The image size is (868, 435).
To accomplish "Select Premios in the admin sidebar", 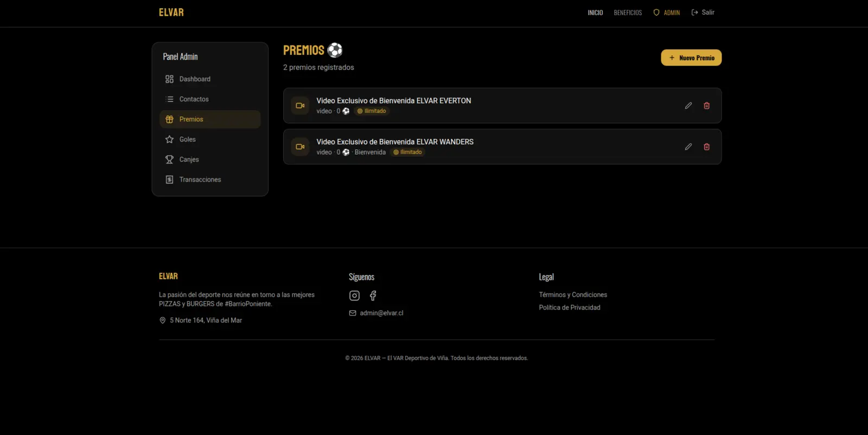I will (210, 119).
